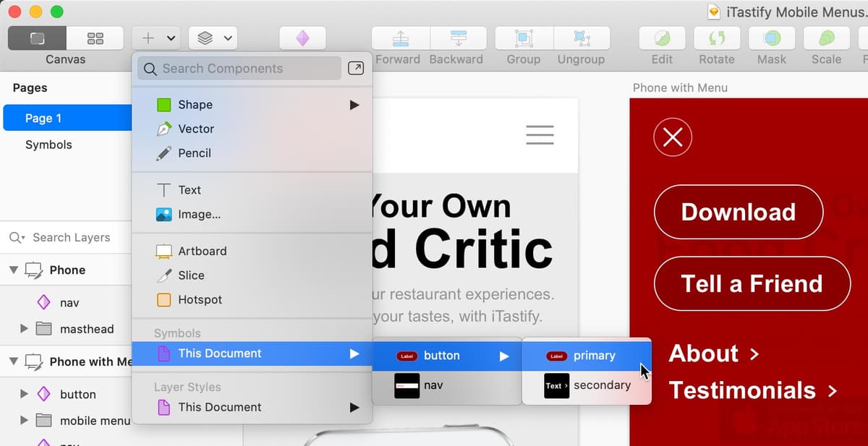The width and height of the screenshot is (868, 446).
Task: Select the Rotate tool icon
Action: tap(717, 38)
